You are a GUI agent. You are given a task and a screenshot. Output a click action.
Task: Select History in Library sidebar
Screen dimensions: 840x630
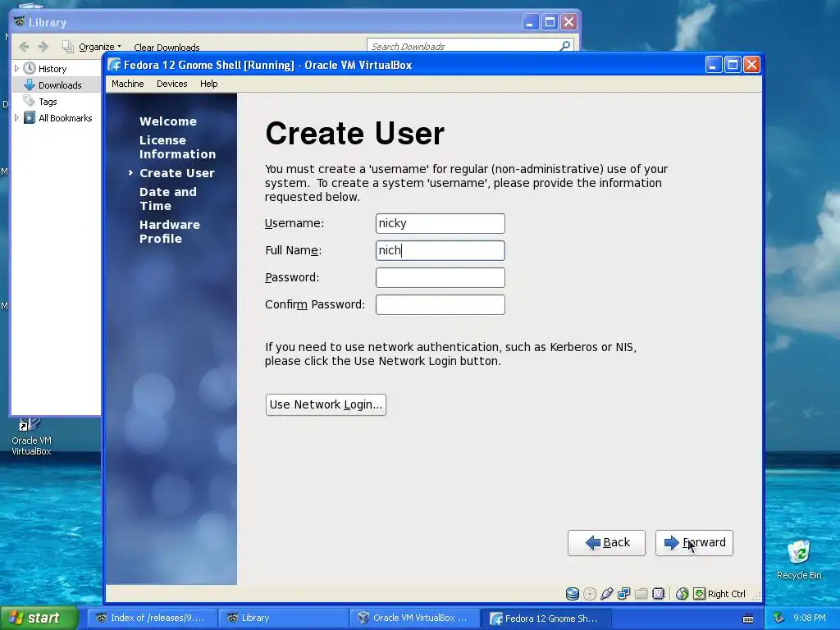(52, 69)
